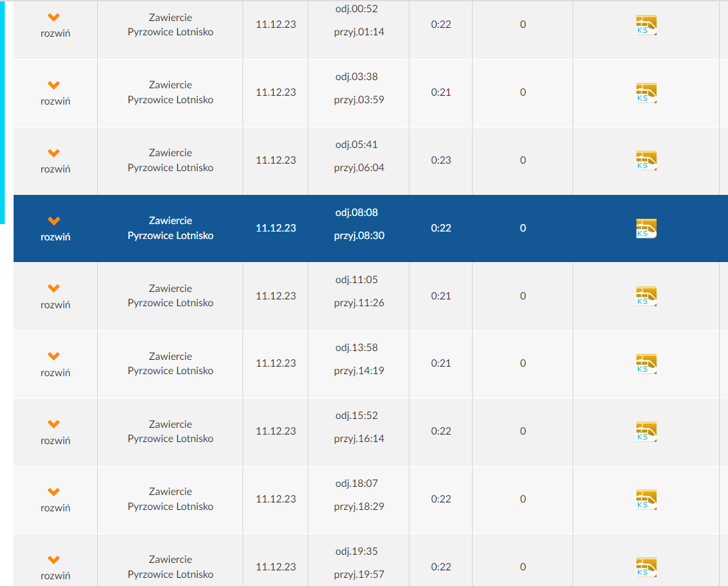
Task: Expand the 15:52 connection row
Action: point(55,432)
